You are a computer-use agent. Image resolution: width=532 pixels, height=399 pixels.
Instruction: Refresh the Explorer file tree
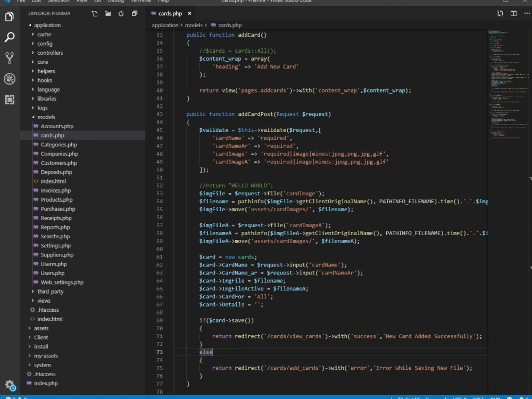(x=121, y=13)
